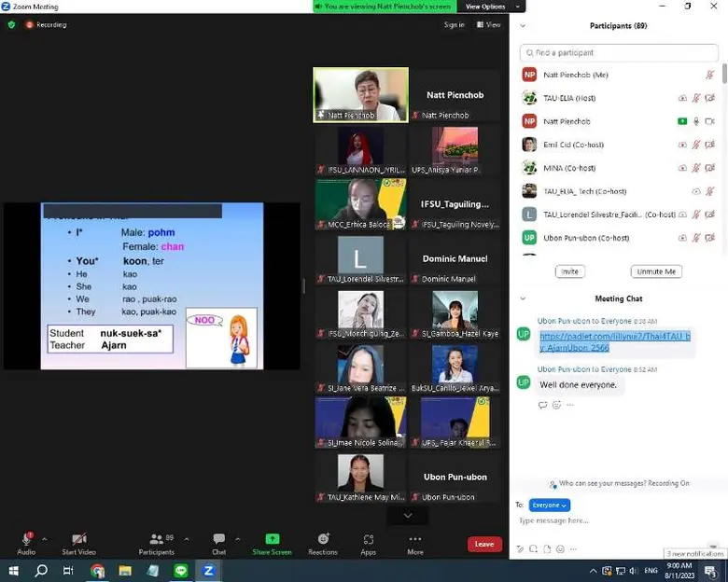Click the reply icon under 'Well done everyone'
The width and height of the screenshot is (728, 582).
point(542,405)
